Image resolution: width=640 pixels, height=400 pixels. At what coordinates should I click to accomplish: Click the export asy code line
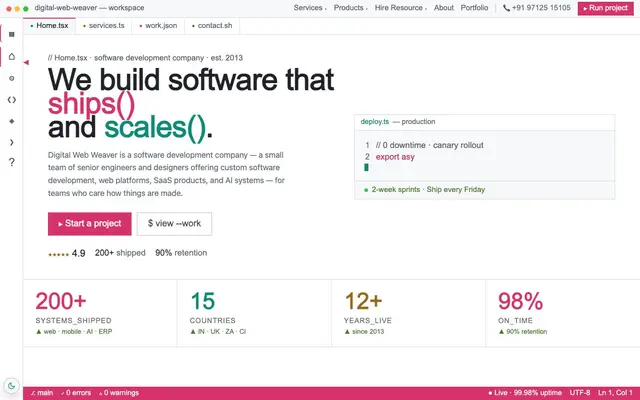pos(395,157)
